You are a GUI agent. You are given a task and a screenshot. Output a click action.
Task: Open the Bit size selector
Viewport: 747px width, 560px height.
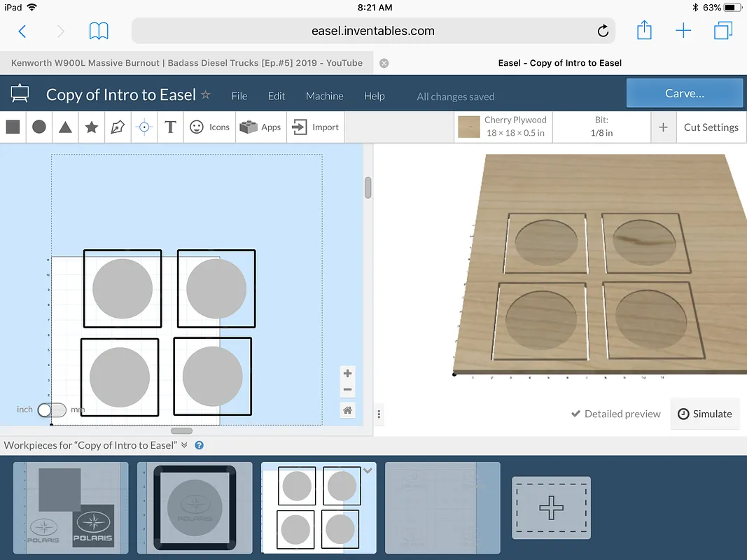601,127
